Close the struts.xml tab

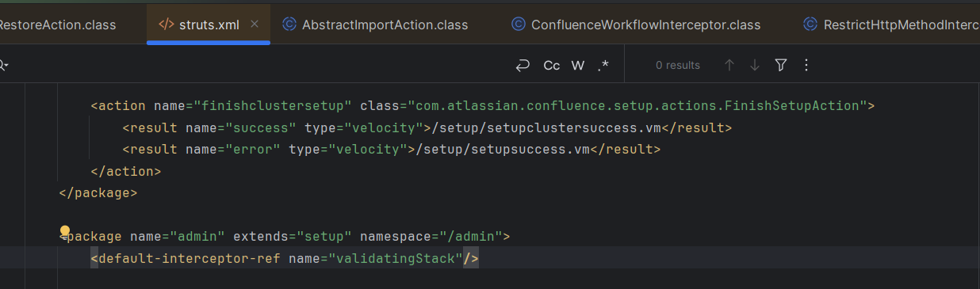pos(255,25)
